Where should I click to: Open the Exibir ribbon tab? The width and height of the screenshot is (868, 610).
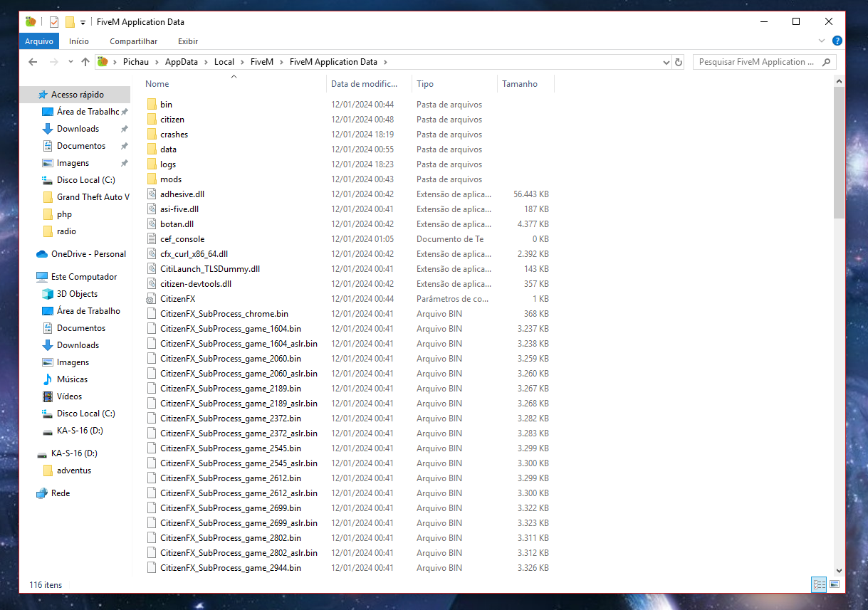188,41
